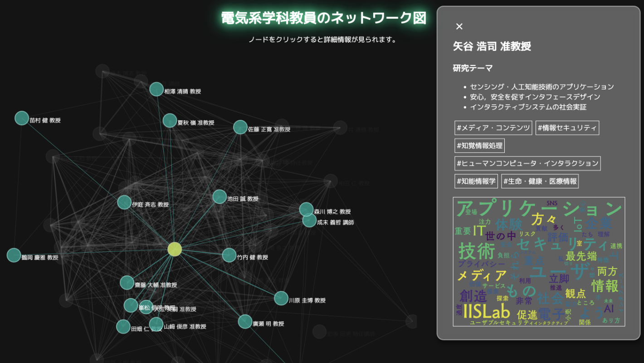Select the 廣瀬 明 教授 node
644x363 pixels.
(x=245, y=322)
